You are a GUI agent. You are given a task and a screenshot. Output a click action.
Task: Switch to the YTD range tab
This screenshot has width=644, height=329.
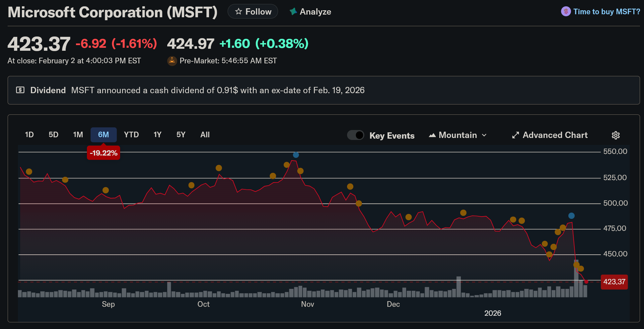131,135
